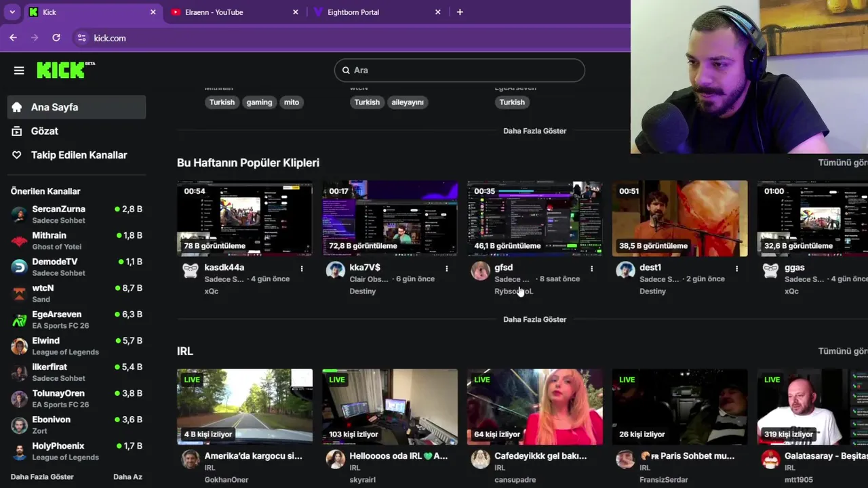Open Destiny channel link under dest1
The image size is (868, 488).
652,291
